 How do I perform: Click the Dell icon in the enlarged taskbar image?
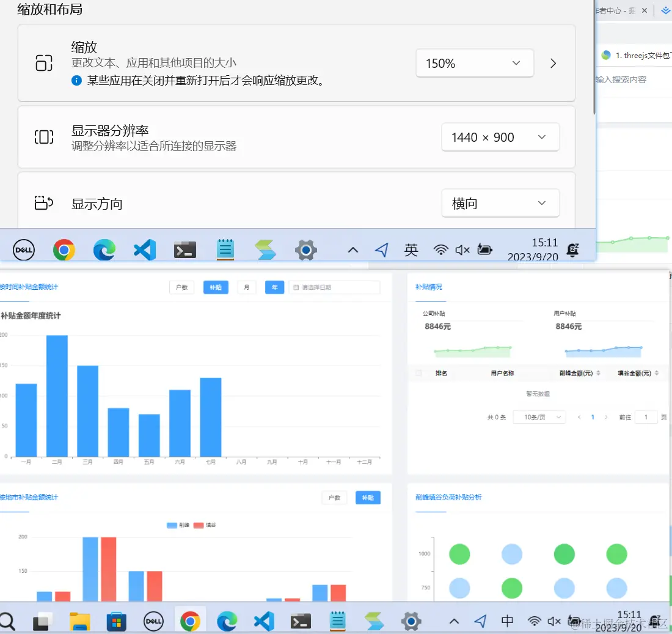[x=24, y=250]
